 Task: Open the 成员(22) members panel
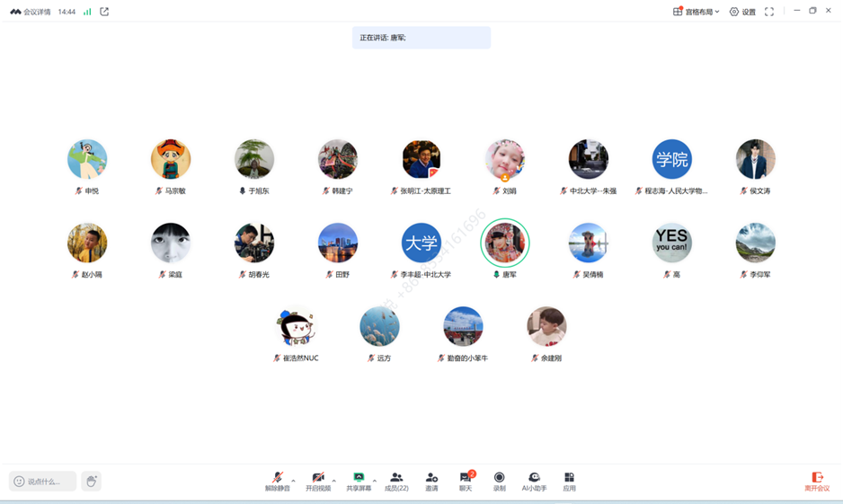pos(396,481)
